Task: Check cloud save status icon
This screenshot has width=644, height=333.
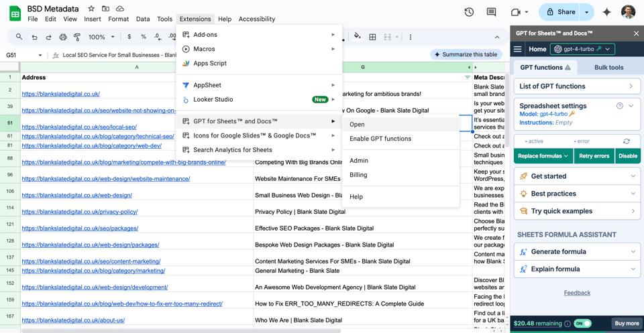Action: click(120, 9)
